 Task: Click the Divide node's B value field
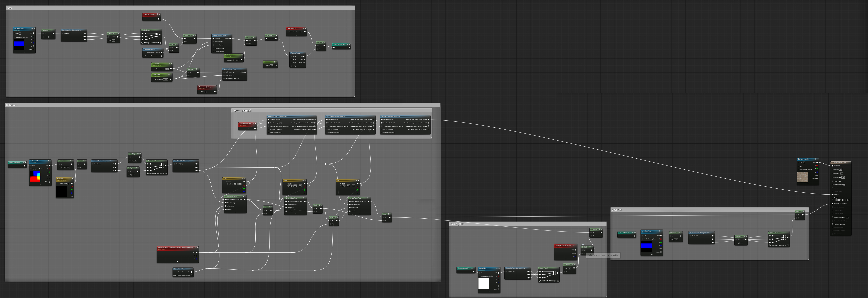66,167
